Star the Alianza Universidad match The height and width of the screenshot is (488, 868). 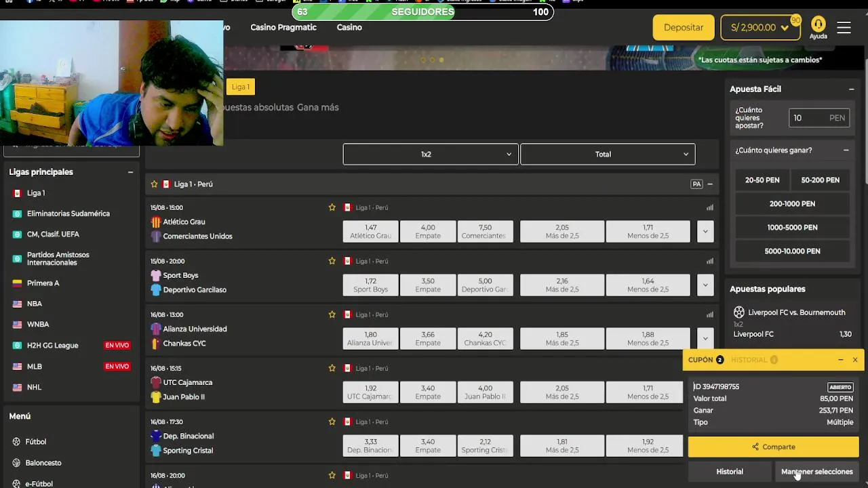click(332, 314)
